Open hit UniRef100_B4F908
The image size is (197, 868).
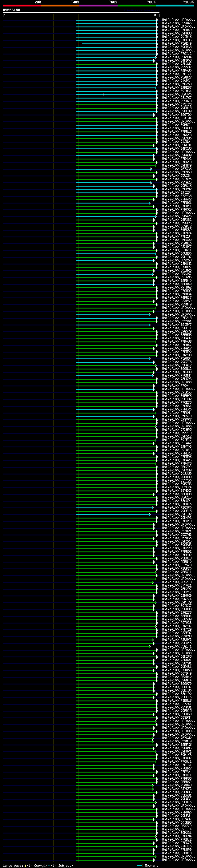click(177, 60)
